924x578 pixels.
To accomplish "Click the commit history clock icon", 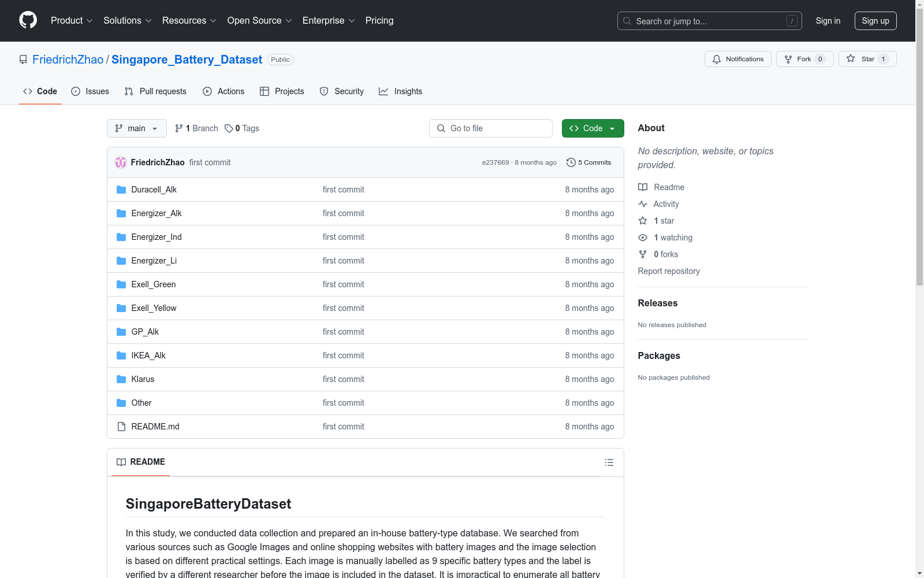I will (x=571, y=162).
